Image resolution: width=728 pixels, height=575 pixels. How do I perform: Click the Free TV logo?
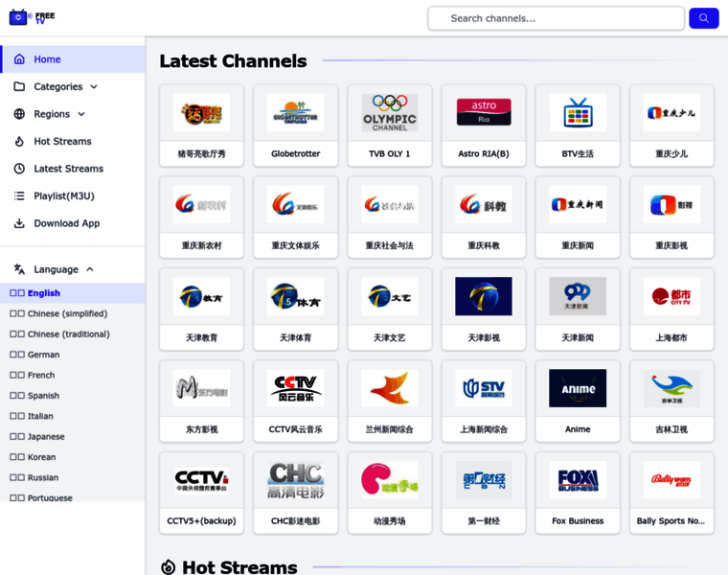coord(32,17)
